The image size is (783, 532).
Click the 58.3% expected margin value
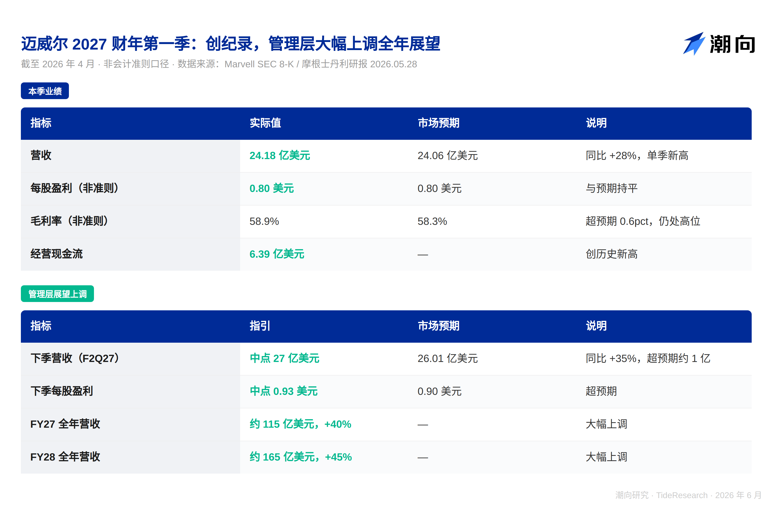click(432, 221)
